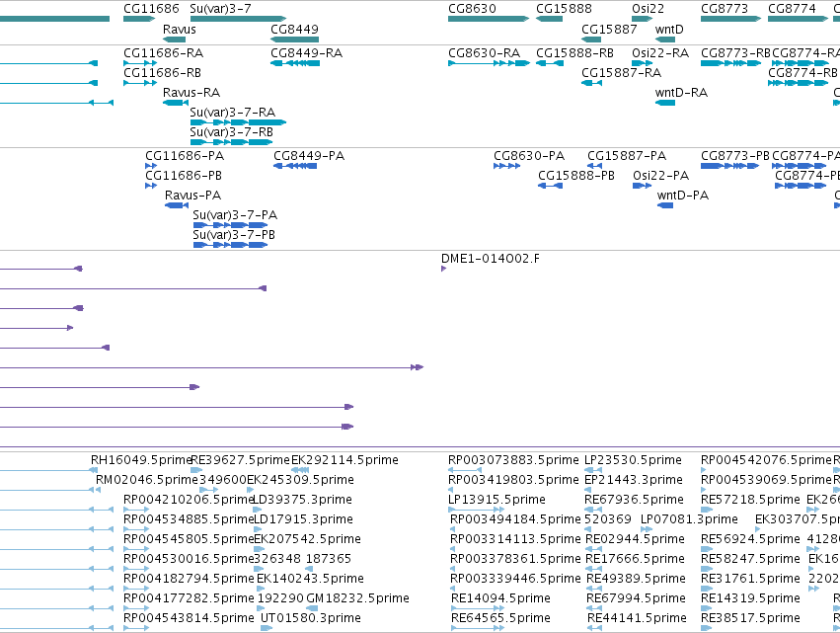Click the wntD-RA transcript

click(665, 103)
